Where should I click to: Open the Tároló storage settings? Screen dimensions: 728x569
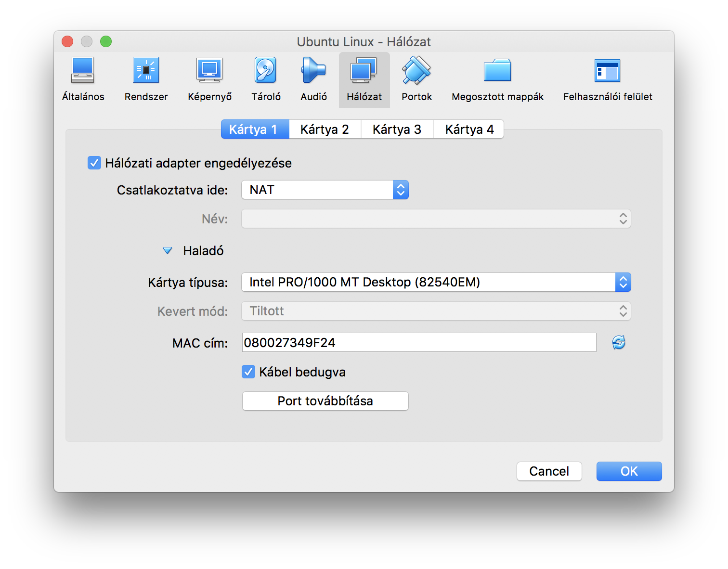point(266,80)
